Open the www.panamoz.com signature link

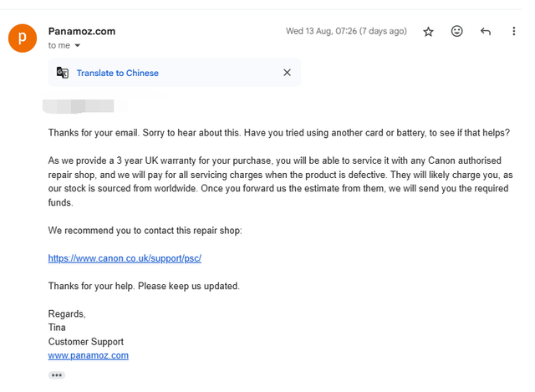[89, 355]
